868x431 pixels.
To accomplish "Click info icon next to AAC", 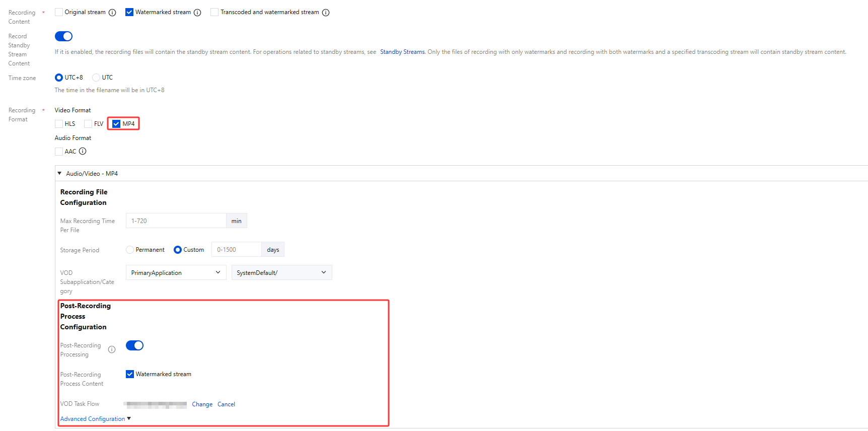I will coord(83,151).
